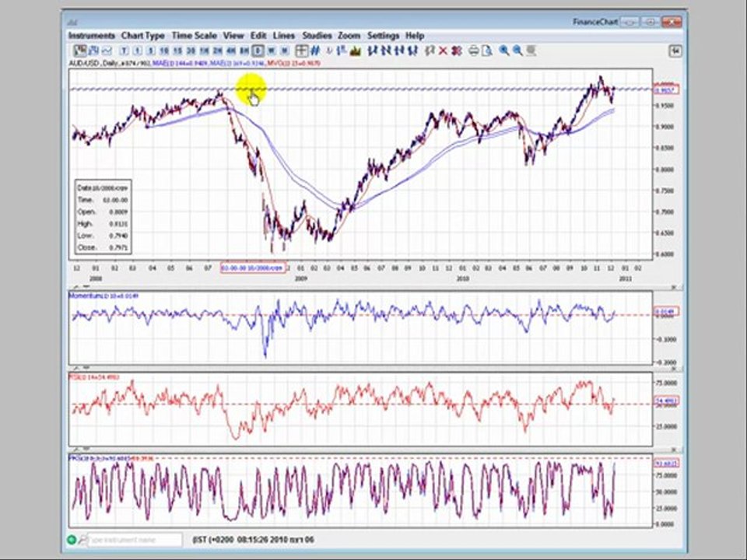
Task: Select the 2H time scale button
Action: click(x=218, y=51)
